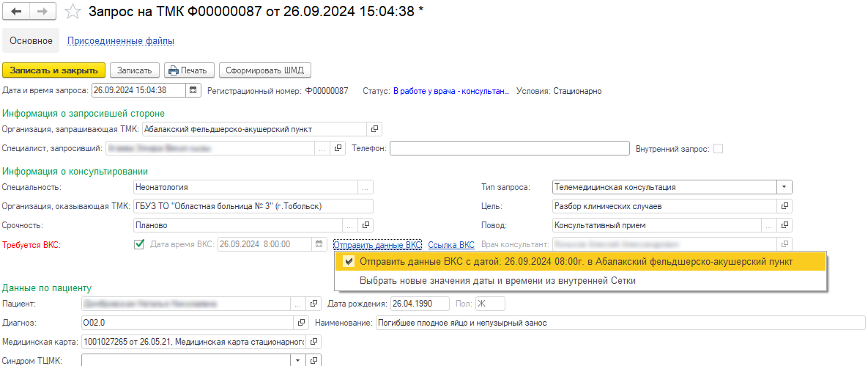Open the requesting organization record icon

pos(374,129)
